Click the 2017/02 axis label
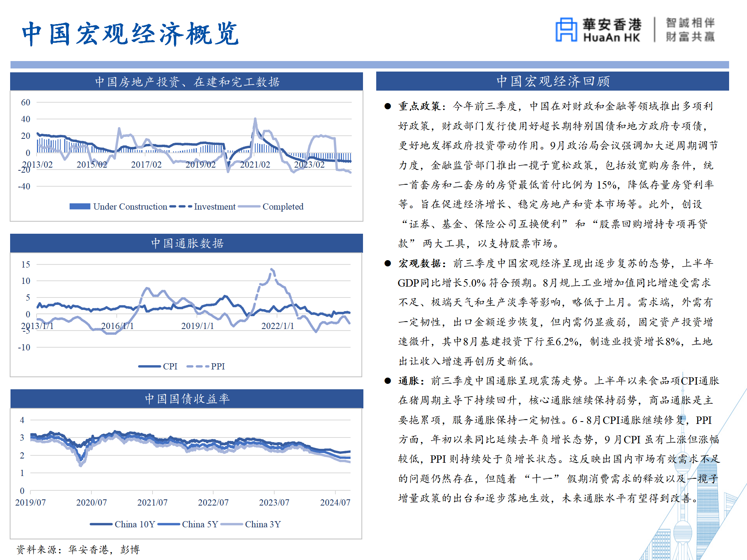747x560 pixels. [146, 164]
